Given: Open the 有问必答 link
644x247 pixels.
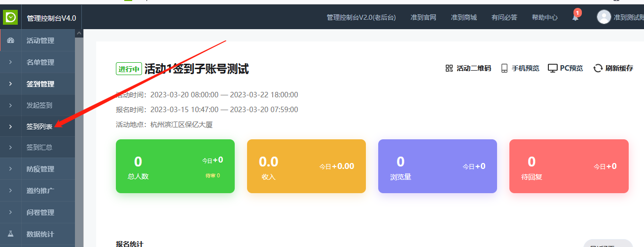Looking at the screenshot, I should coord(504,17).
